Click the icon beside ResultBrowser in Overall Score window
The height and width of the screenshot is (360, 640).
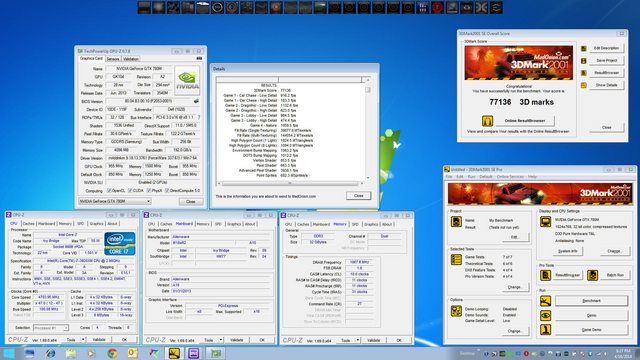(x=584, y=73)
